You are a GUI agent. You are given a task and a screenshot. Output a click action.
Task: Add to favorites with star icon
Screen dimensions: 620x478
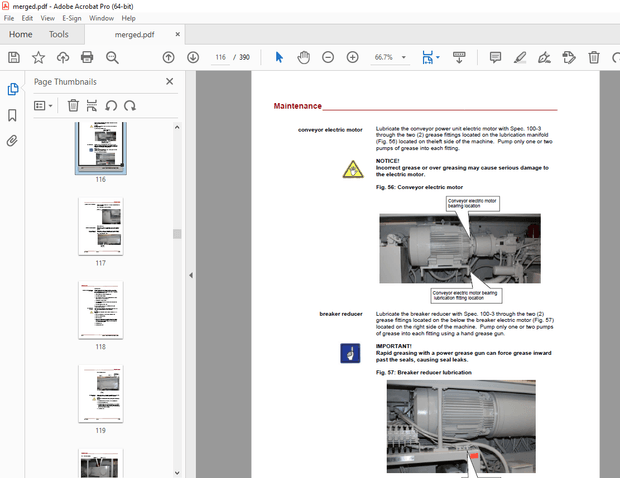(38, 57)
